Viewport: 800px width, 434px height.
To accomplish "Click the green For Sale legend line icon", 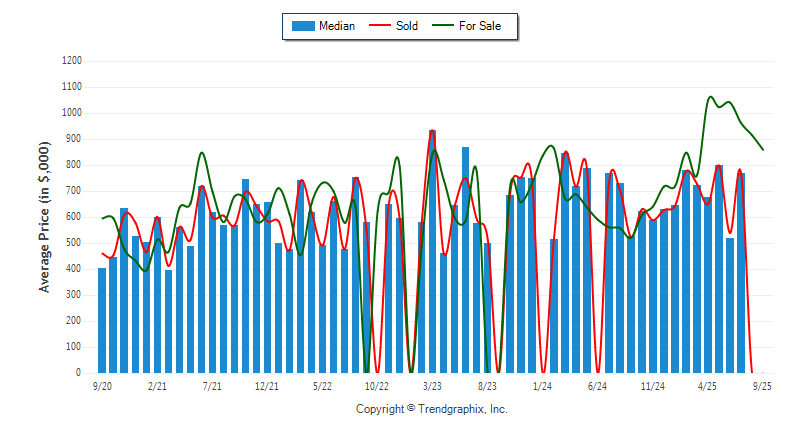I will (444, 26).
